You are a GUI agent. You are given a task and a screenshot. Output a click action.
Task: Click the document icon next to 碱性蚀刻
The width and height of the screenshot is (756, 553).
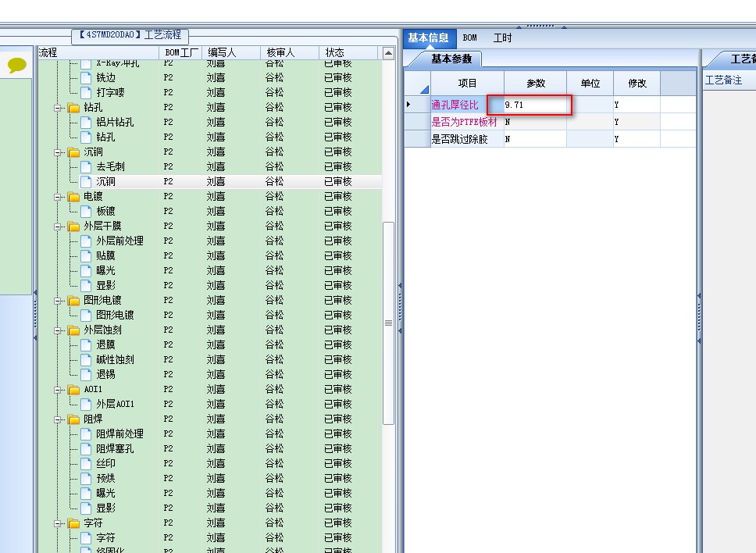tap(86, 359)
